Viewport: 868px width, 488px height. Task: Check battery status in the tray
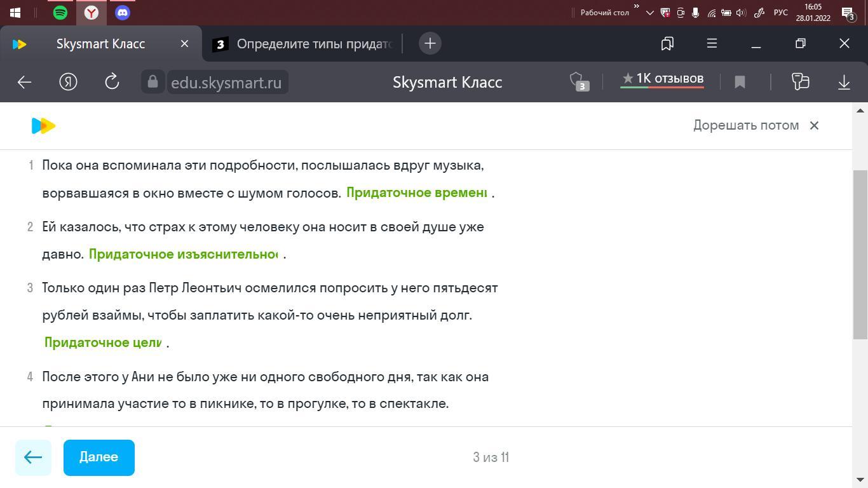(726, 12)
